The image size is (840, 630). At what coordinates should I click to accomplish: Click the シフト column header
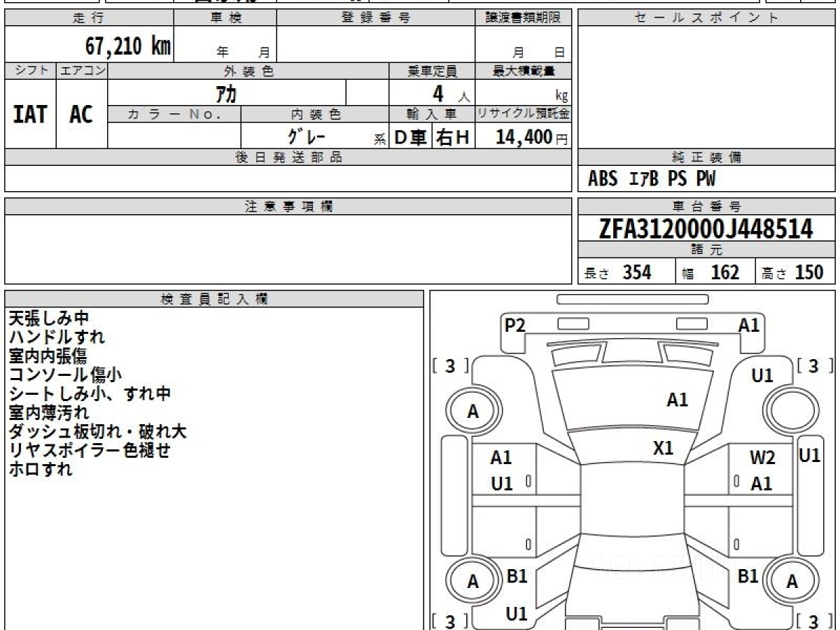click(30, 71)
